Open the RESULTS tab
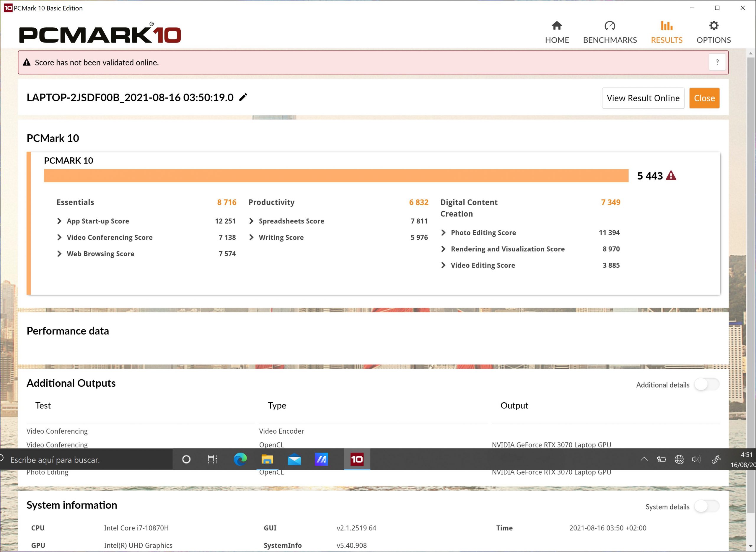Viewport: 756px width, 552px height. coord(667,32)
